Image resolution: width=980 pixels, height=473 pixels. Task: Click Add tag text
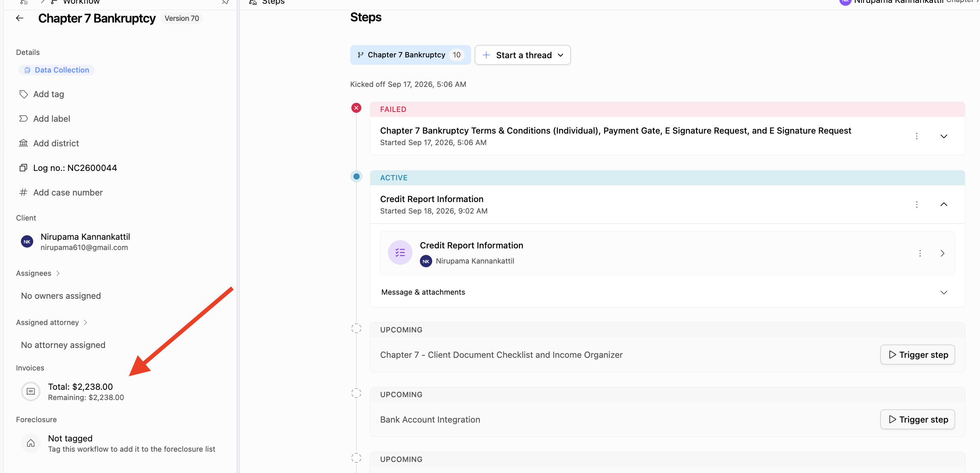(49, 94)
